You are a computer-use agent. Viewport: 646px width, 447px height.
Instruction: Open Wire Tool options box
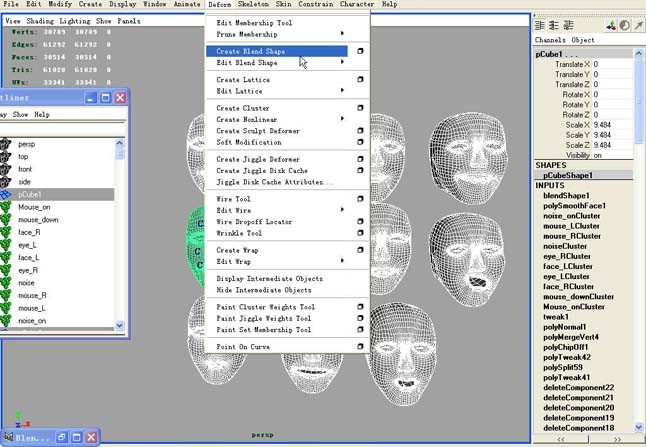(x=360, y=199)
